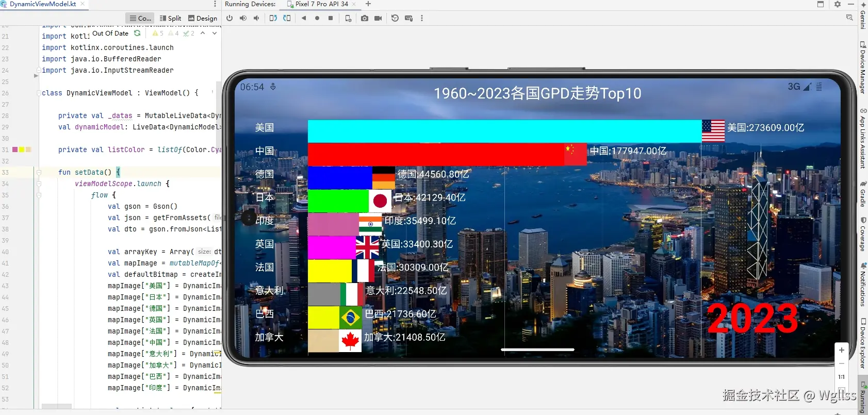Click the '日本:42129.40亿' label in the emulator
Viewport: 868px width, 415px height.
(x=430, y=197)
